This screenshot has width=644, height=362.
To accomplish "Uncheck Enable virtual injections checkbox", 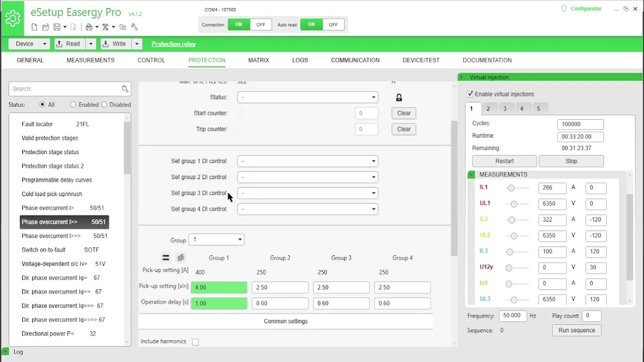I will pyautogui.click(x=470, y=94).
